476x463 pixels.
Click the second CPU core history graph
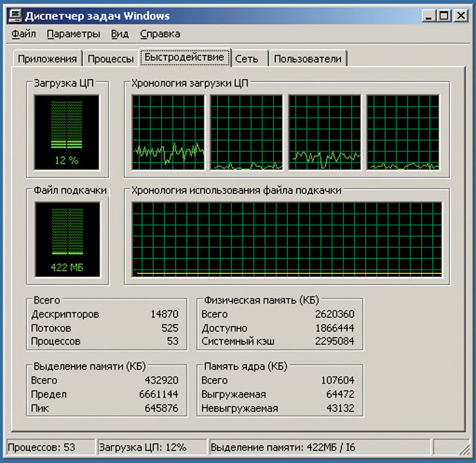click(246, 132)
